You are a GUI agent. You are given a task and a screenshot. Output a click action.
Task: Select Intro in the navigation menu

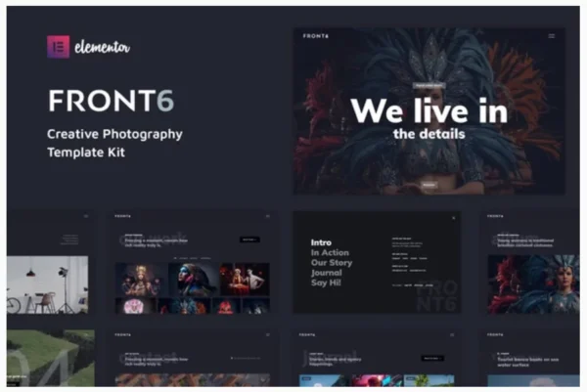321,241
